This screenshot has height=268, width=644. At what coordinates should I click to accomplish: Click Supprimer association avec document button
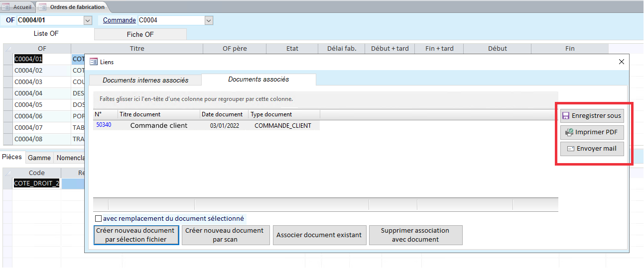(415, 235)
